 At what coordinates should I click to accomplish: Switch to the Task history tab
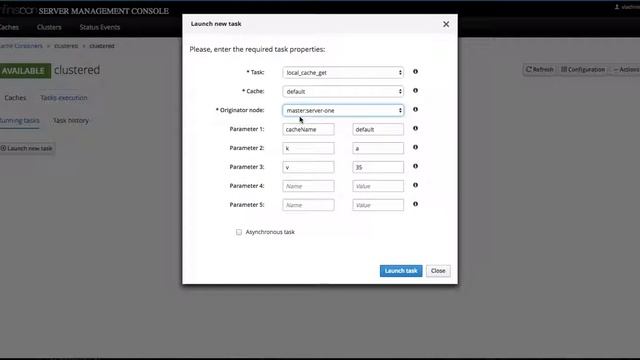pos(71,120)
